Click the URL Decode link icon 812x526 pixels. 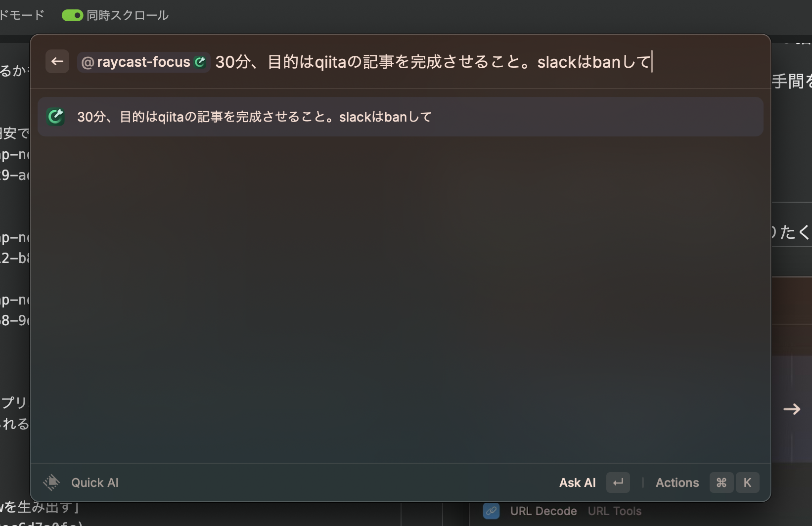point(491,511)
